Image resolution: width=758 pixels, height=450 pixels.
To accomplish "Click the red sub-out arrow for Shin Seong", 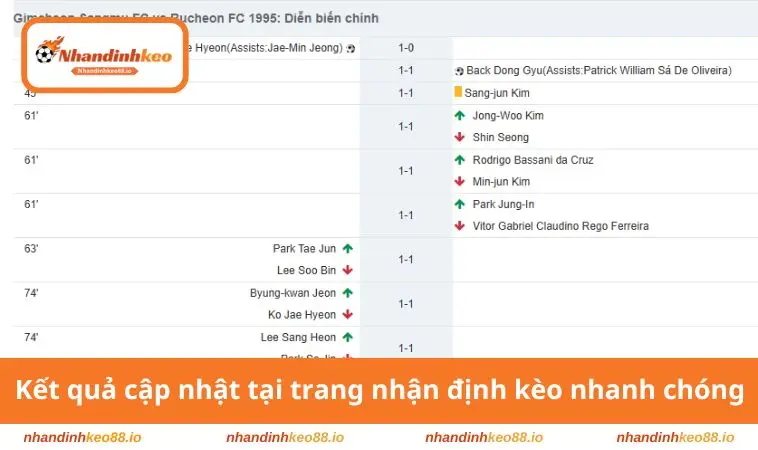I will (460, 137).
